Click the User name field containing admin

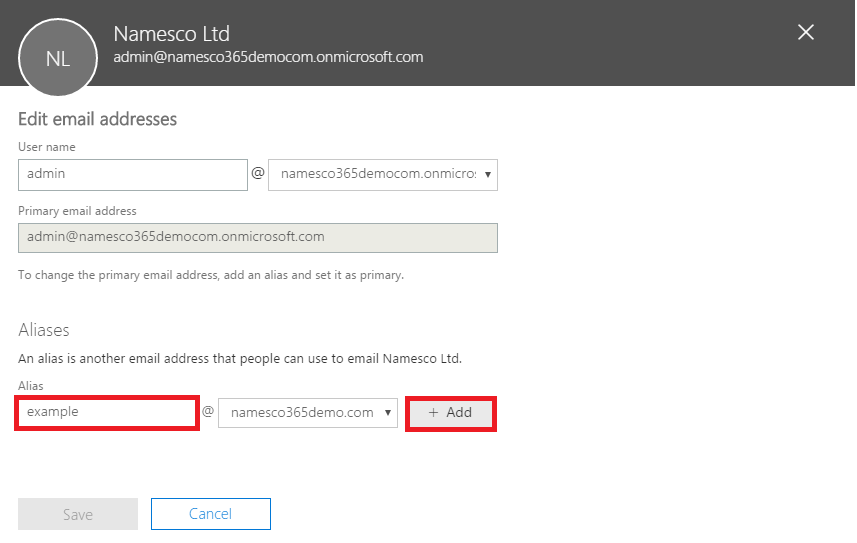[x=132, y=174]
